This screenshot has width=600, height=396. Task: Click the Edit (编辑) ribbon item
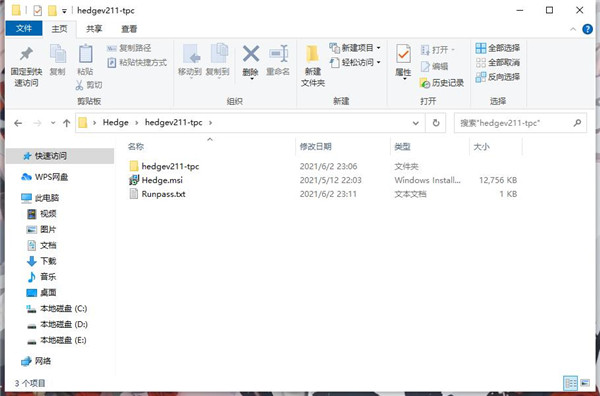tap(434, 66)
